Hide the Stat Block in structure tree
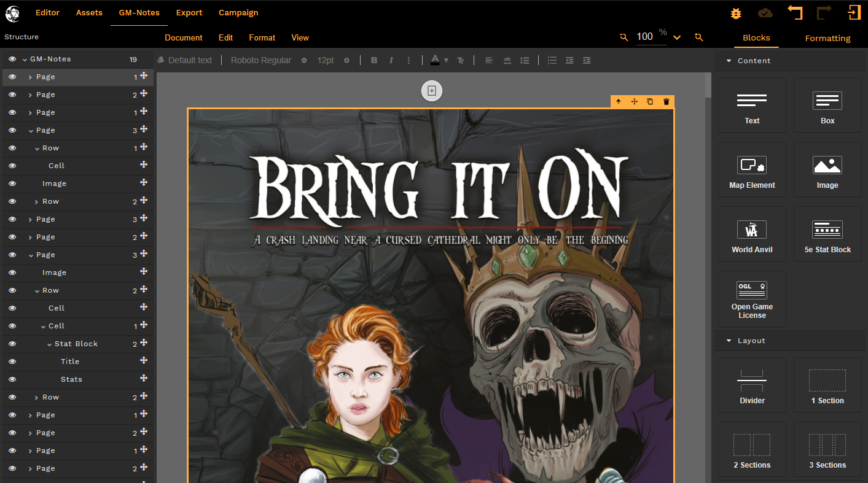Viewport: 868px width, 483px height. [12, 344]
